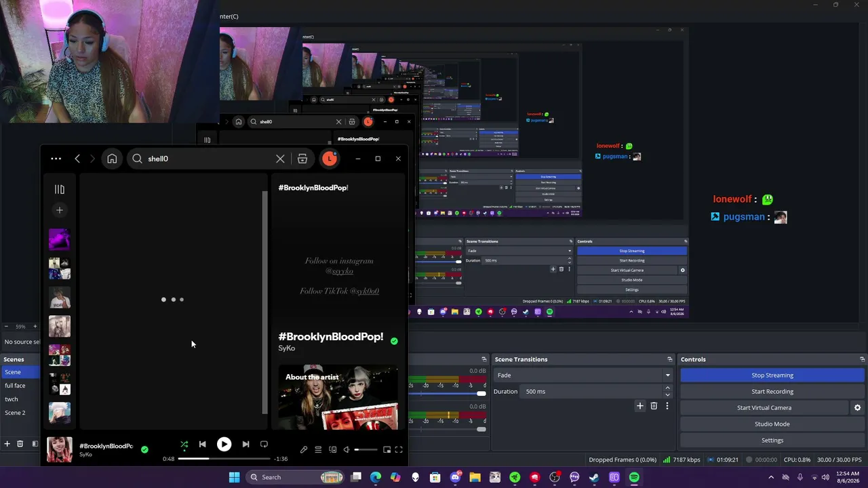Zoom in the OBS preview
This screenshot has height=488, width=868.
click(35, 327)
